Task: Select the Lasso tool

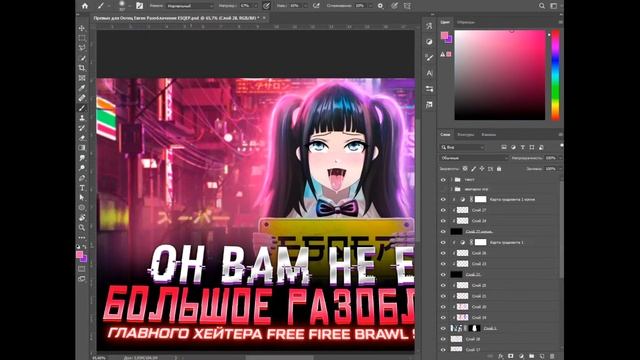Action: [82, 48]
